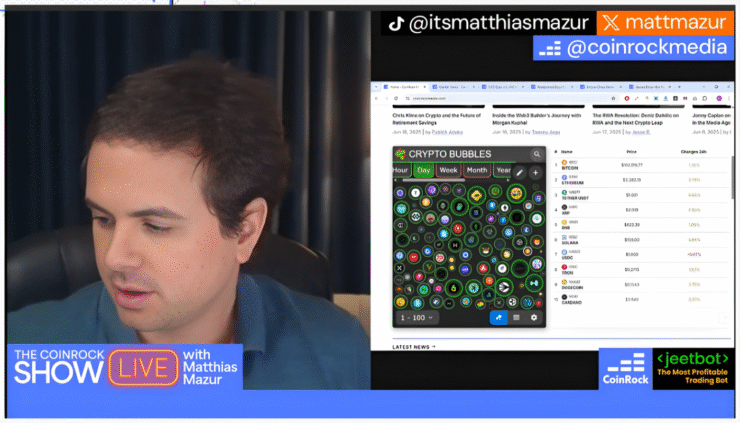Viewport: 740px width, 423px height.
Task: Open the Latest News link
Action: point(414,347)
